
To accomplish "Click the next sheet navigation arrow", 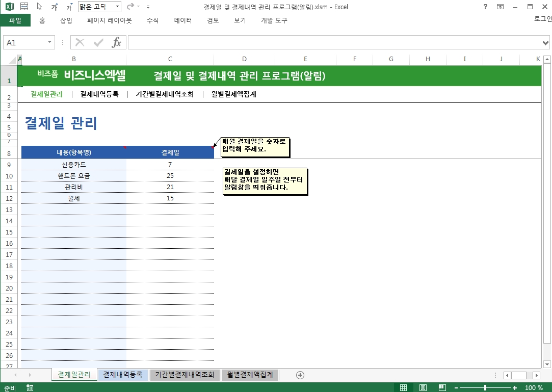I will (30, 375).
